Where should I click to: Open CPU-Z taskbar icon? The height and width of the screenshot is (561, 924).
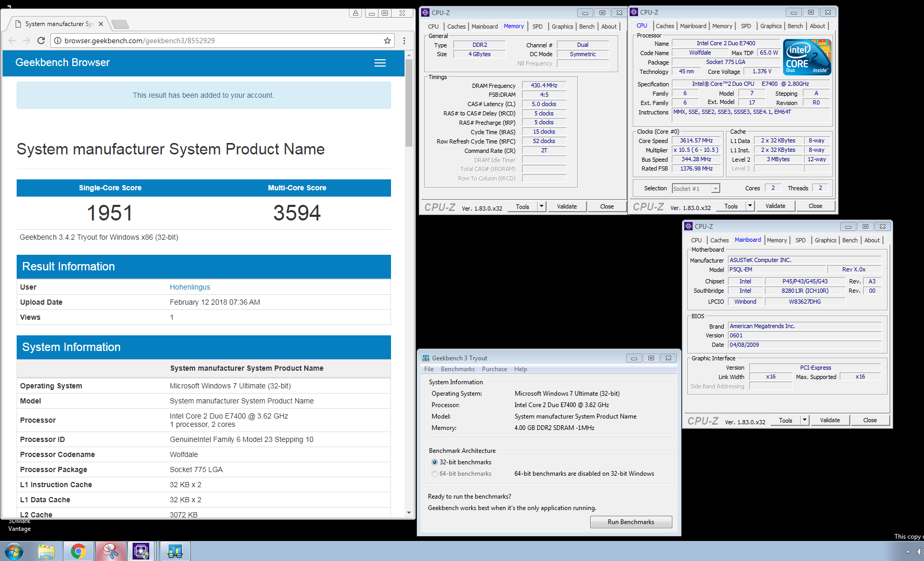(x=141, y=551)
